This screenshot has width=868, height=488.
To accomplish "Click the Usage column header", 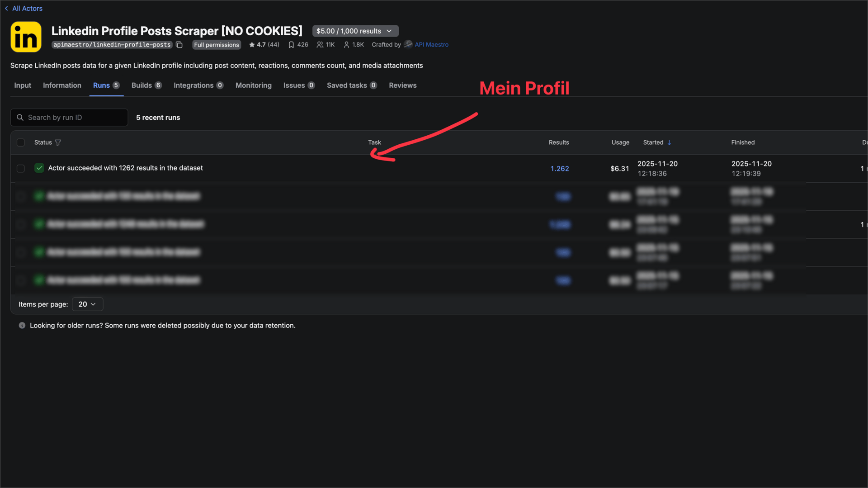I will click(620, 142).
